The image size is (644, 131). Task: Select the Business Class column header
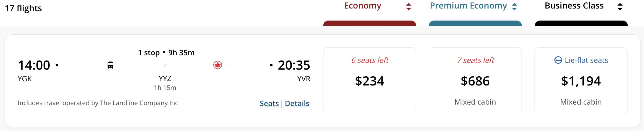point(574,6)
